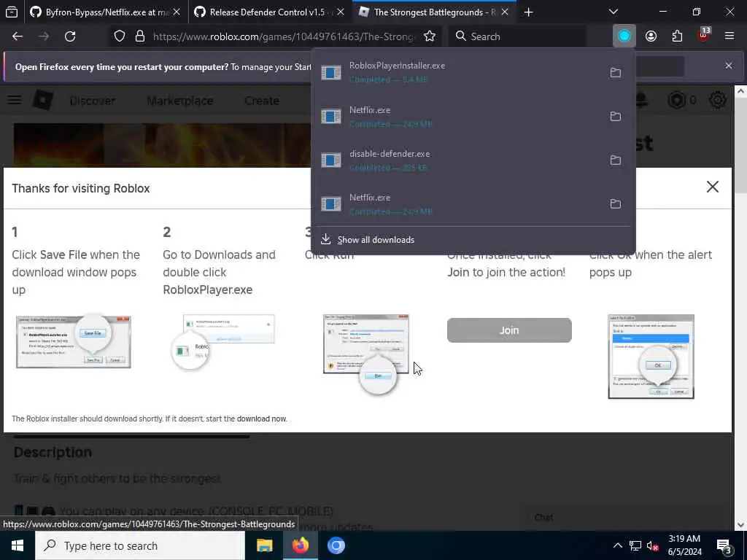The image size is (747, 560).
Task: Switch to Byfron-Bypass/Netflix.exe tab
Action: click(x=99, y=12)
